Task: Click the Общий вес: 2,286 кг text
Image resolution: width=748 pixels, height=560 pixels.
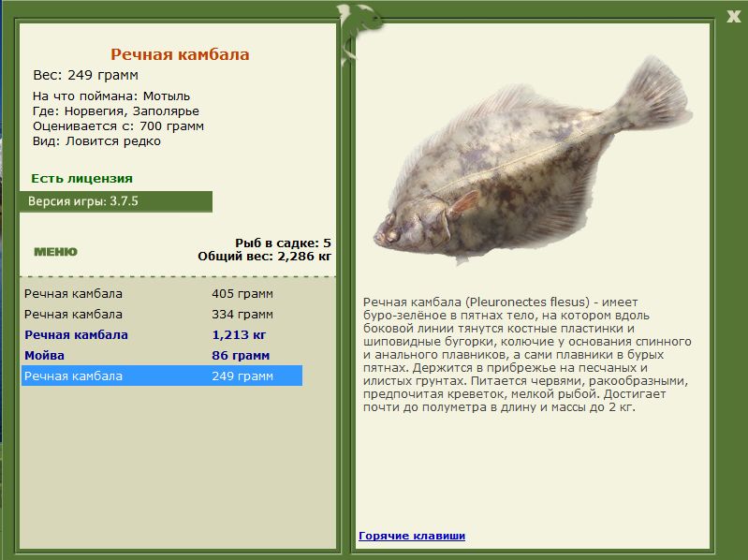Action: pyautogui.click(x=264, y=257)
